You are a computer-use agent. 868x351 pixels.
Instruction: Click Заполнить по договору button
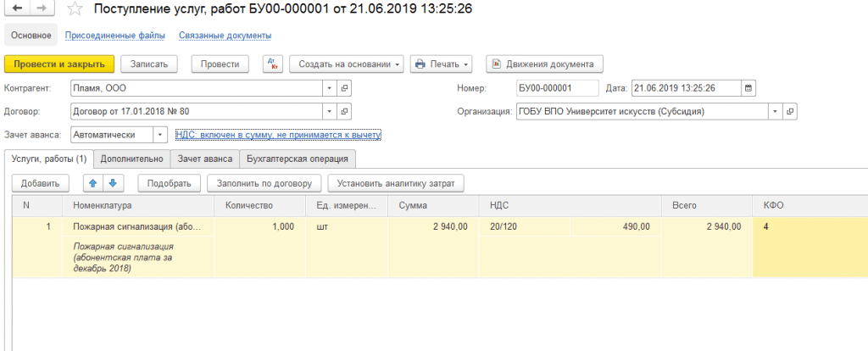coord(264,183)
